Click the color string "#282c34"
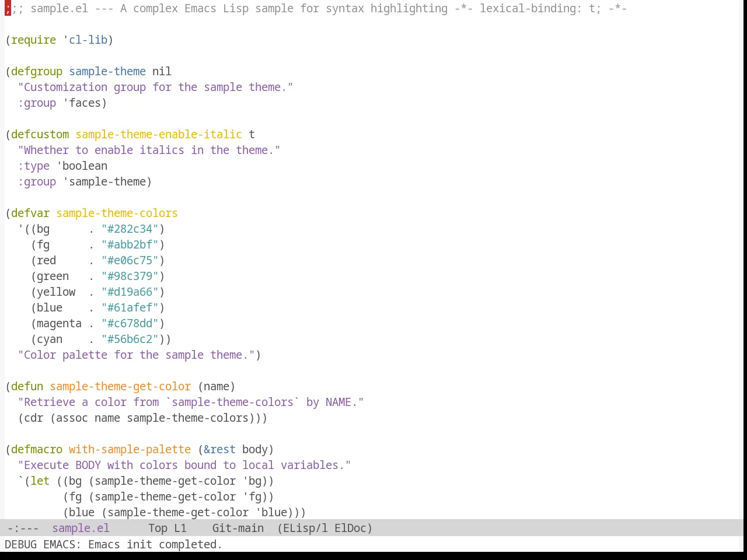 pos(130,229)
